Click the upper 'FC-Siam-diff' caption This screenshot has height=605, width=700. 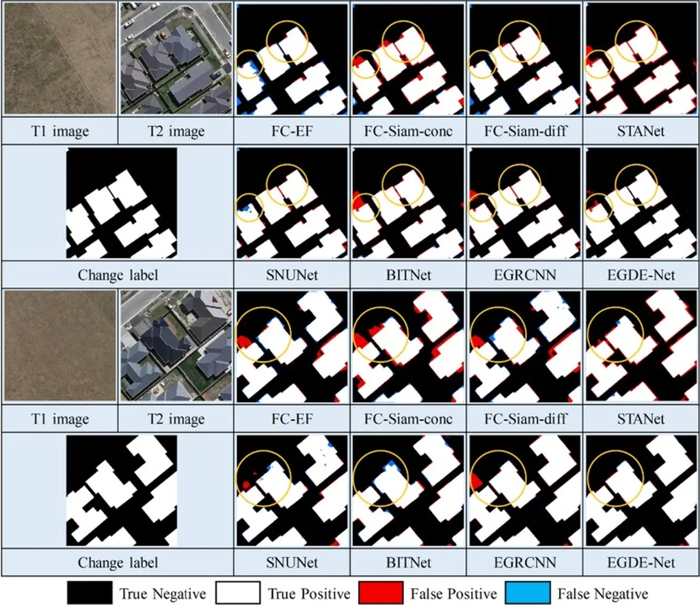pyautogui.click(x=526, y=131)
